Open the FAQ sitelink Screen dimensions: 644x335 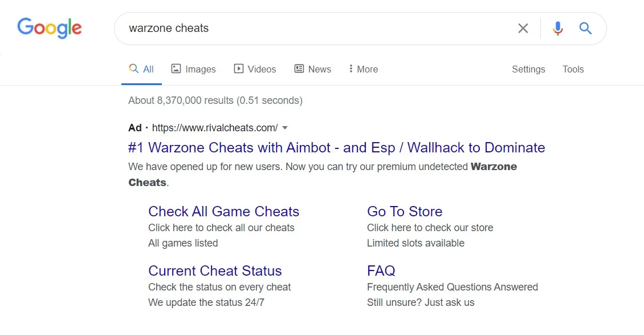pos(381,271)
